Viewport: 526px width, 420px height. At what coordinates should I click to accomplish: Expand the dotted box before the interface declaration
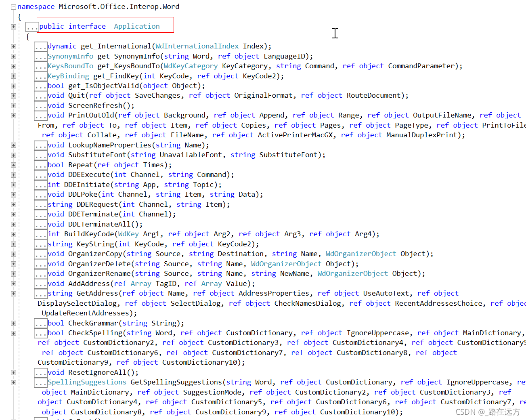point(31,26)
